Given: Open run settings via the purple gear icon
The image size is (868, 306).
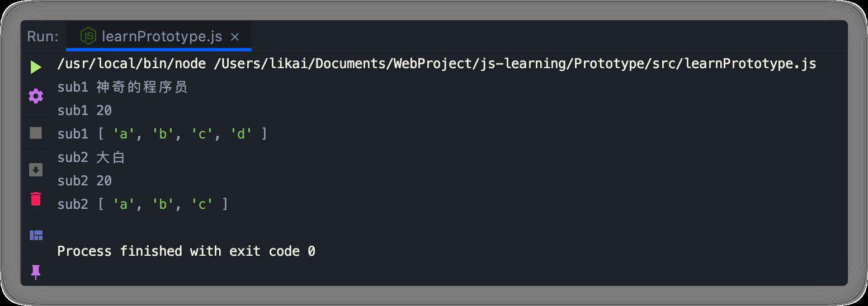Looking at the screenshot, I should [x=36, y=96].
